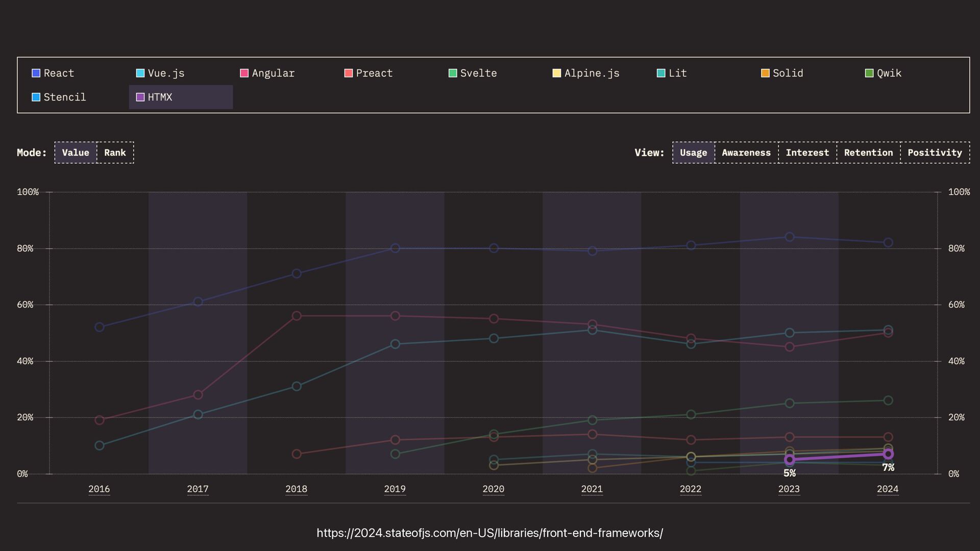Open the Interest view
980x551 pixels.
coord(807,153)
